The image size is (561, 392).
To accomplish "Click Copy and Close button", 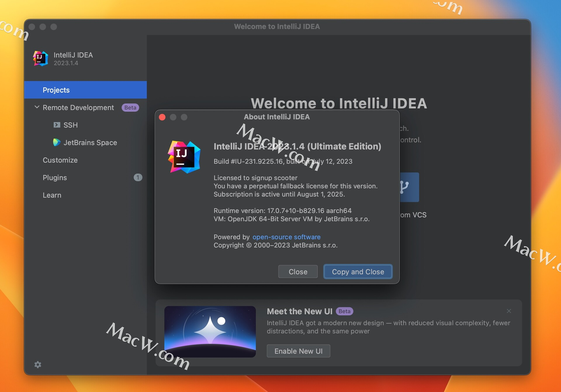I will 358,272.
